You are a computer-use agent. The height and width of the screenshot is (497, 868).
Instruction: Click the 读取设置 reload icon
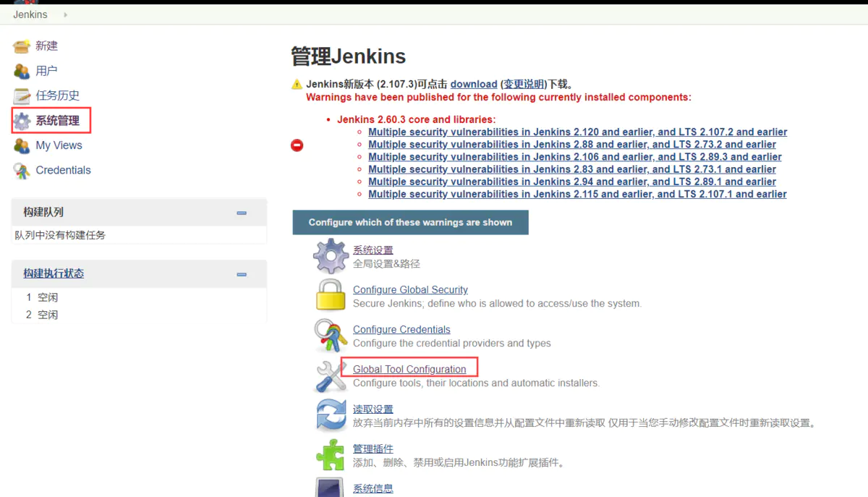click(331, 415)
